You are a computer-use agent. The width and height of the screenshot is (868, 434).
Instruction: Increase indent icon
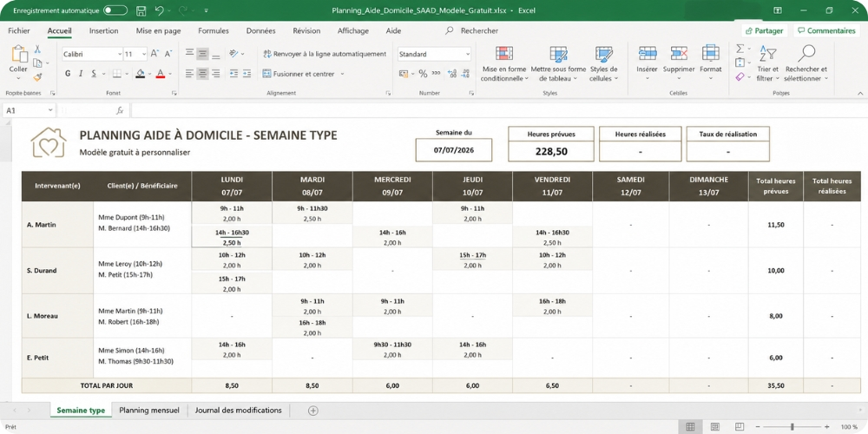click(x=247, y=74)
